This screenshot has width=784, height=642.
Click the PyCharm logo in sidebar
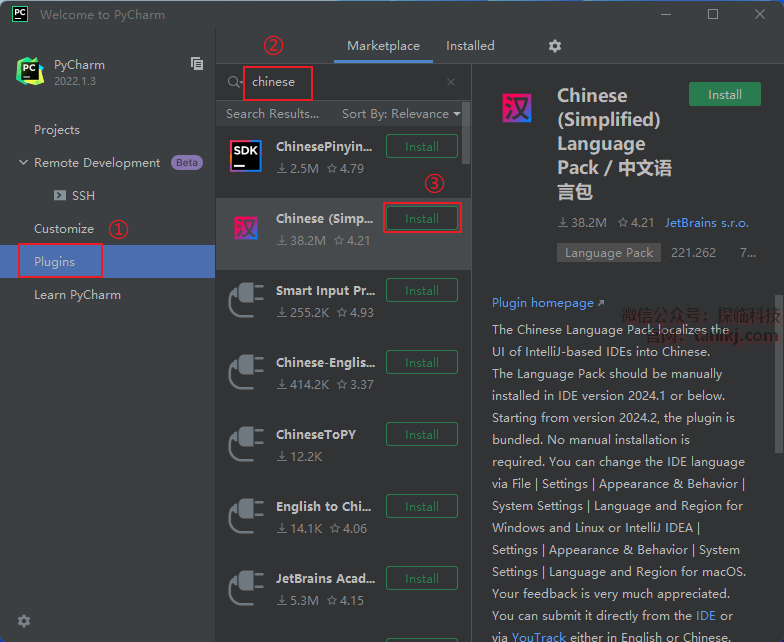coord(30,71)
